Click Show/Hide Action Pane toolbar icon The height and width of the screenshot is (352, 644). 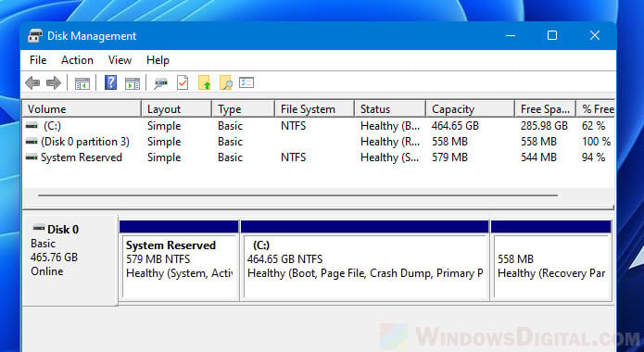tap(133, 83)
